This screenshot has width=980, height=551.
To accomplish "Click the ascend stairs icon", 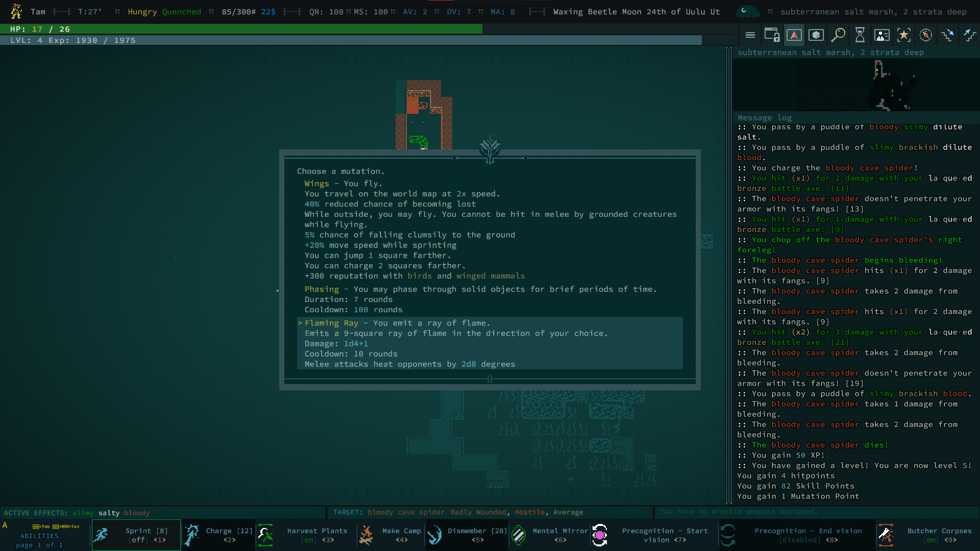I will click(x=969, y=35).
